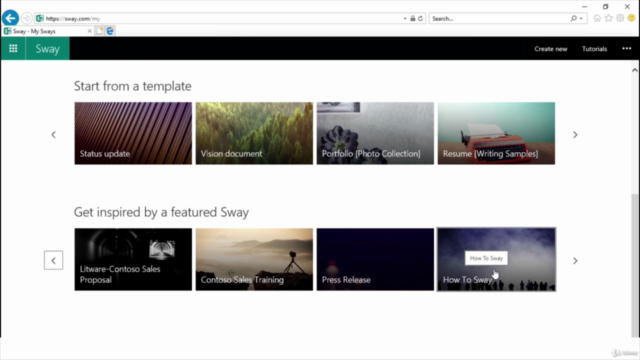Viewport: 640px width, 360px height.
Task: Show next featured Sways with right chevron
Action: coord(575,260)
